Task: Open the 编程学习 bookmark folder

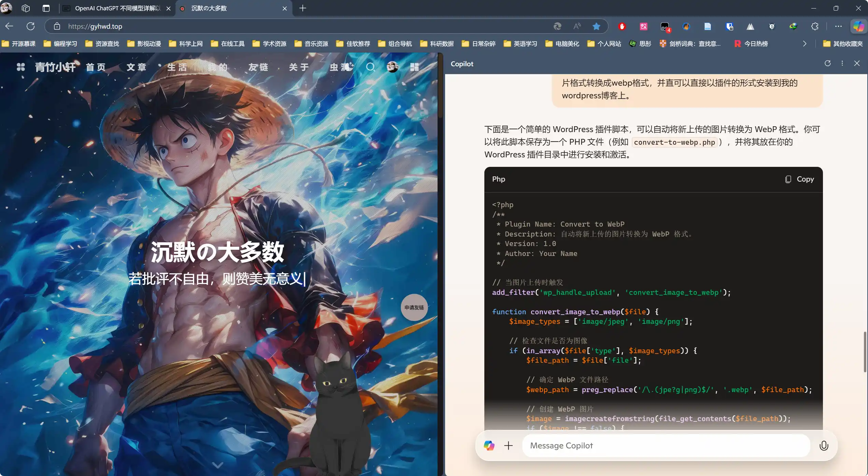Action: 60,44
